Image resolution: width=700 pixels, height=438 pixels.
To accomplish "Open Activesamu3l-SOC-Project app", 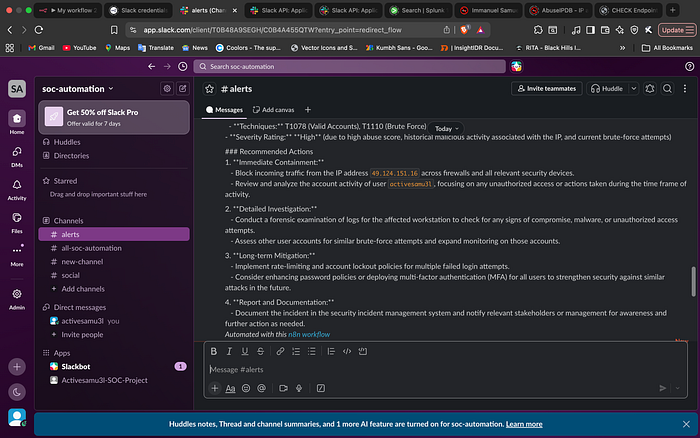I will 114,380.
